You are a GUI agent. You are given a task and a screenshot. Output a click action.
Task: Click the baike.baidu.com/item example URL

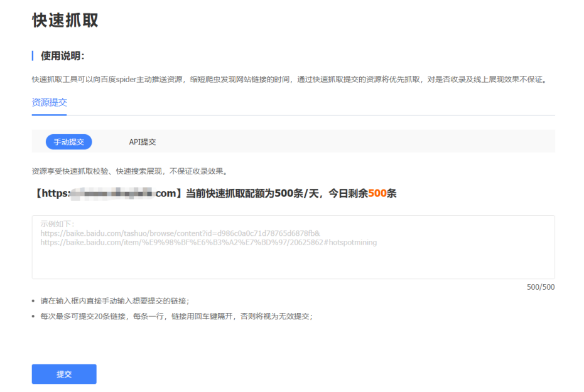208,242
